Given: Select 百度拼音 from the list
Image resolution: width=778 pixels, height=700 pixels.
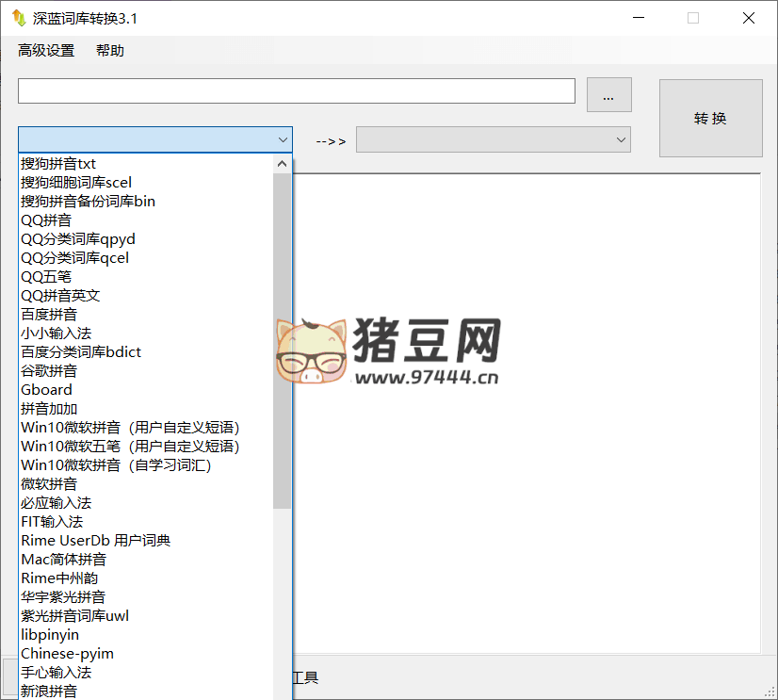Looking at the screenshot, I should click(x=146, y=315).
